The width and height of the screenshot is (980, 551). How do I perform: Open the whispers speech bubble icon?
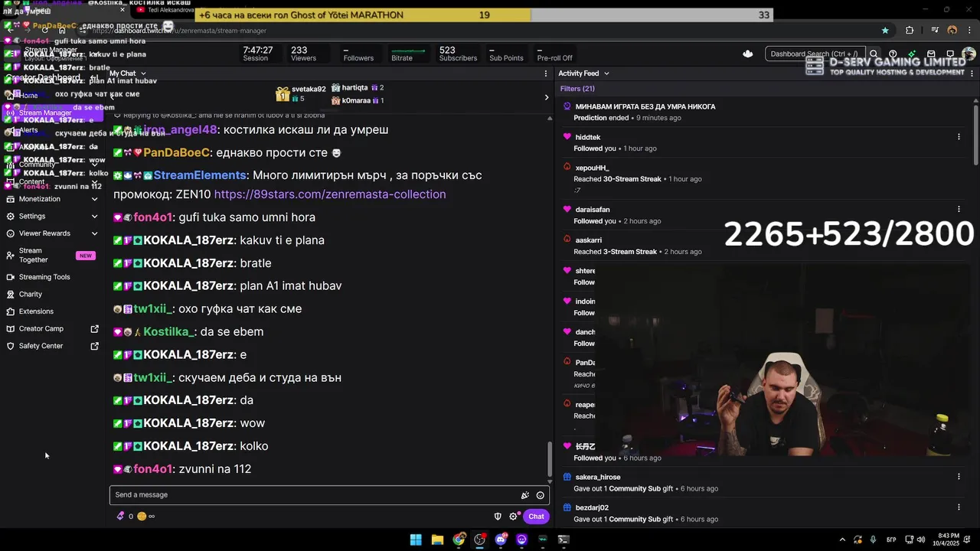pyautogui.click(x=950, y=54)
